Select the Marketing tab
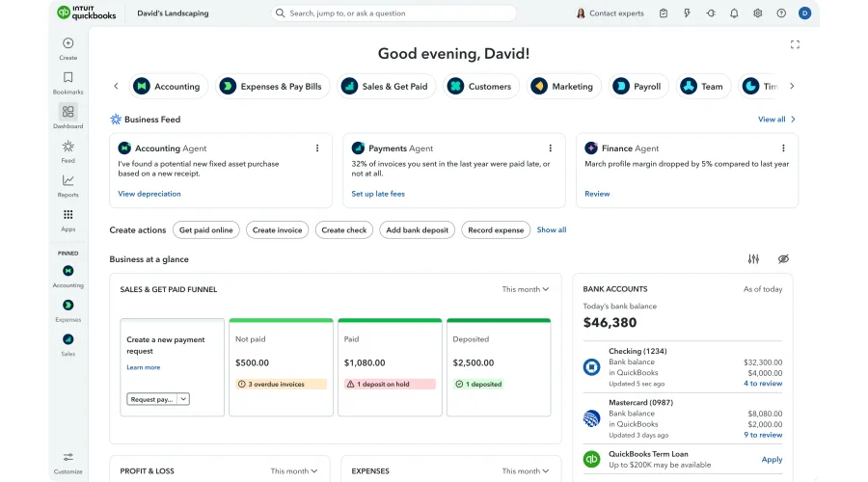The image size is (868, 482). [x=563, y=87]
